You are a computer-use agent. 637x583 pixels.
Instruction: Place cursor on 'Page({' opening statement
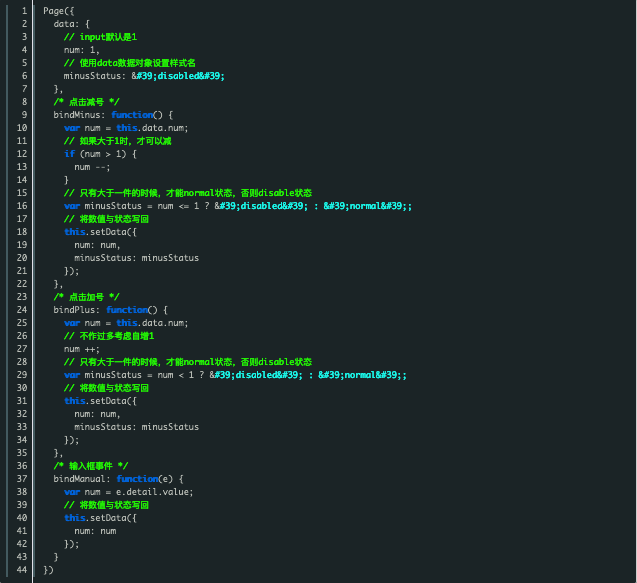[x=59, y=10]
